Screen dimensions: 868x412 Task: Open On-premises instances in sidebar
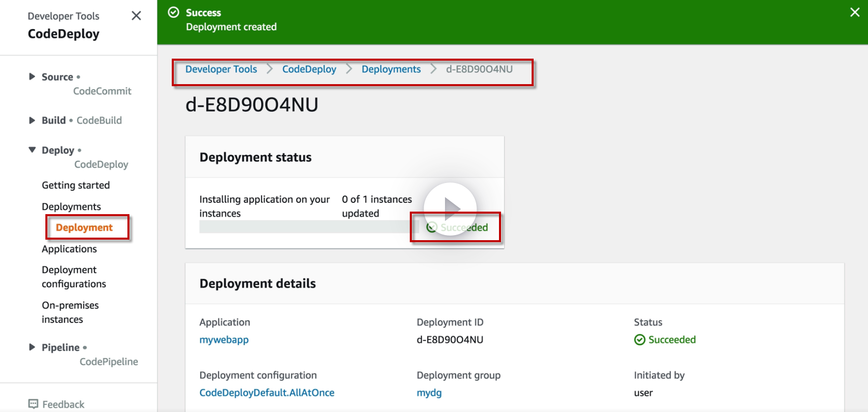70,312
